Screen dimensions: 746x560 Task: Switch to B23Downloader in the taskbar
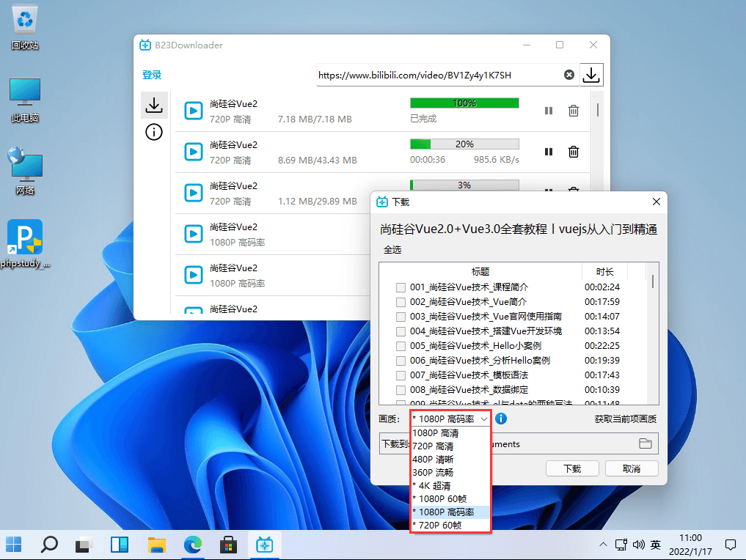(x=265, y=545)
